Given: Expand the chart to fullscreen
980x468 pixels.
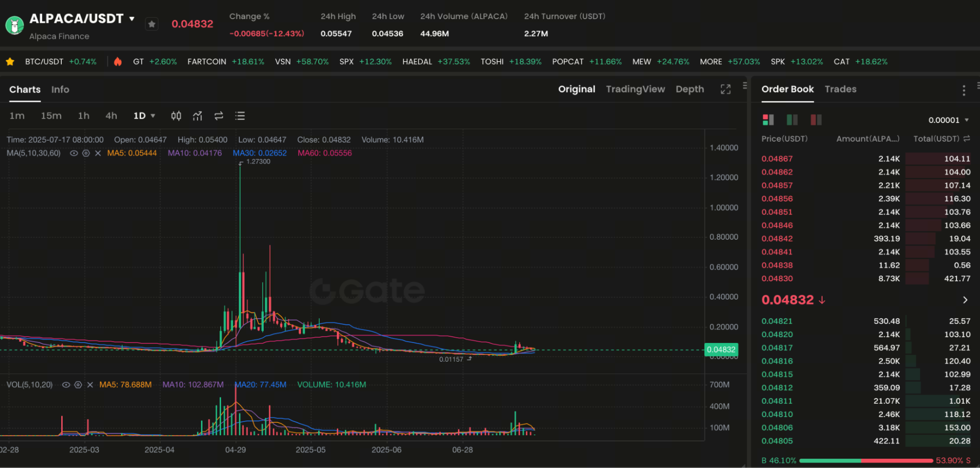Looking at the screenshot, I should click(x=726, y=89).
